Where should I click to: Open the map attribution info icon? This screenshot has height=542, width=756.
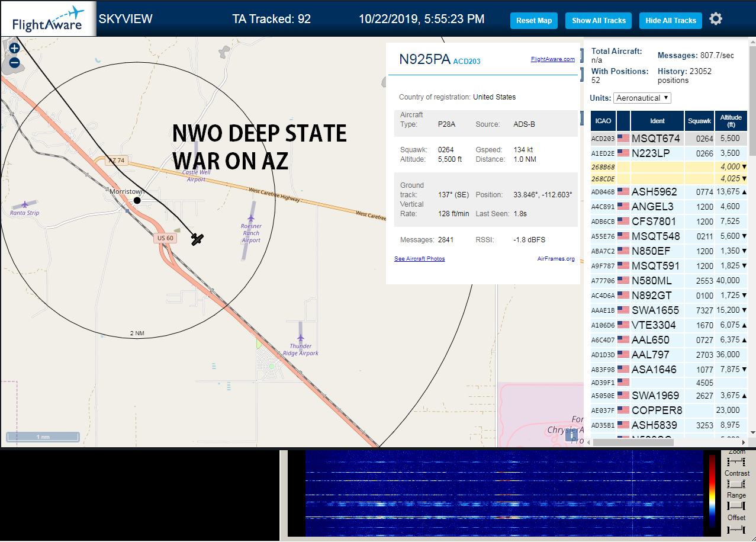571,435
